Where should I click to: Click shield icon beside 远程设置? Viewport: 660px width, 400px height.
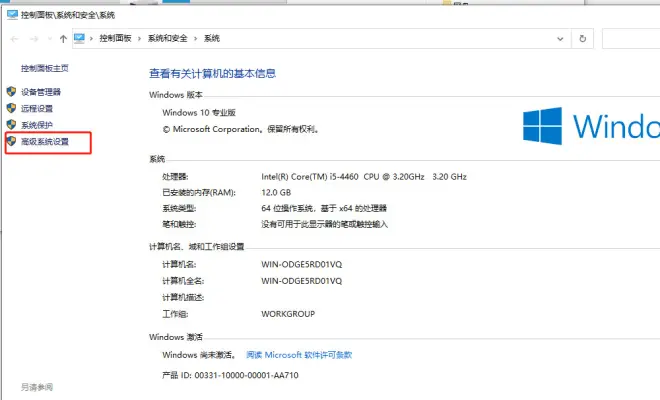pos(11,108)
